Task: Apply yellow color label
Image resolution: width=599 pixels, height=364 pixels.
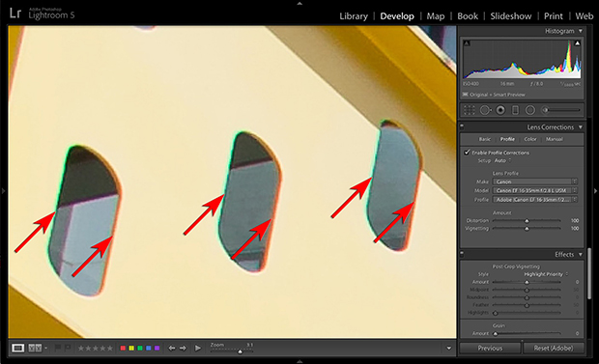Action: click(x=131, y=349)
